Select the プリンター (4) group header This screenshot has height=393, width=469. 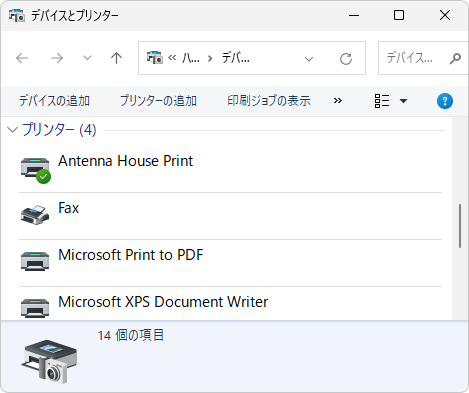point(59,129)
